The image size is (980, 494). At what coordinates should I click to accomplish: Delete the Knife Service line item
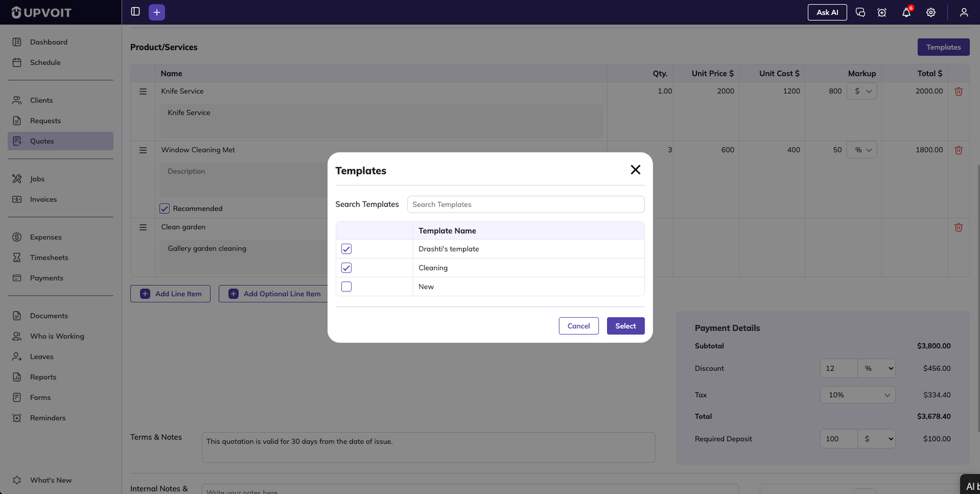[x=959, y=91]
